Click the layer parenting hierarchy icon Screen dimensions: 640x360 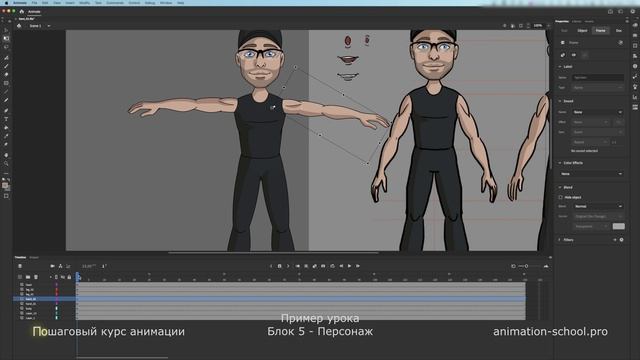[60, 266]
